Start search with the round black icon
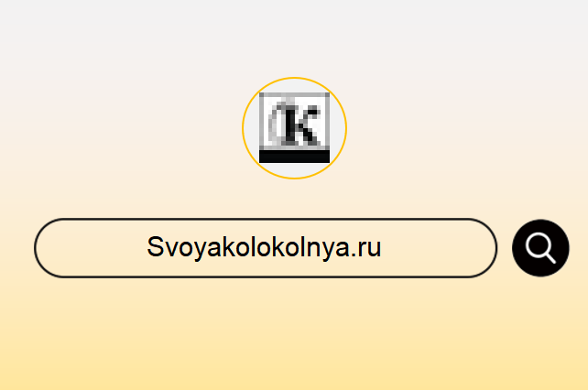 point(540,248)
